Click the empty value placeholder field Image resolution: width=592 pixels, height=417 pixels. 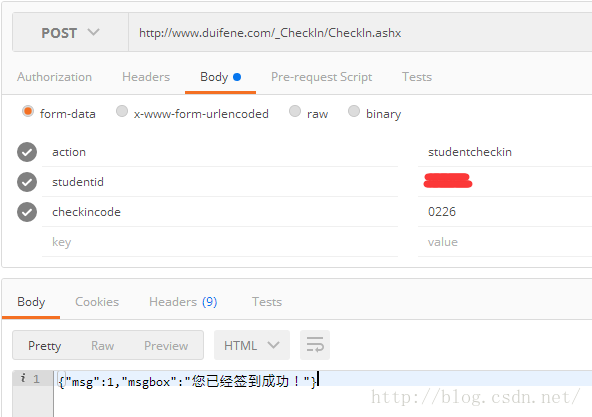(x=505, y=242)
